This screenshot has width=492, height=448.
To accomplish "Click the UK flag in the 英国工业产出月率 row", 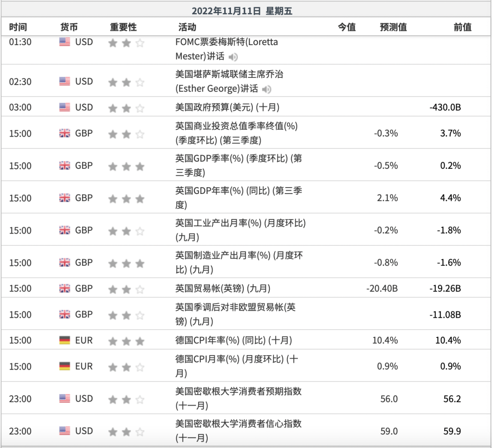I will tap(65, 230).
